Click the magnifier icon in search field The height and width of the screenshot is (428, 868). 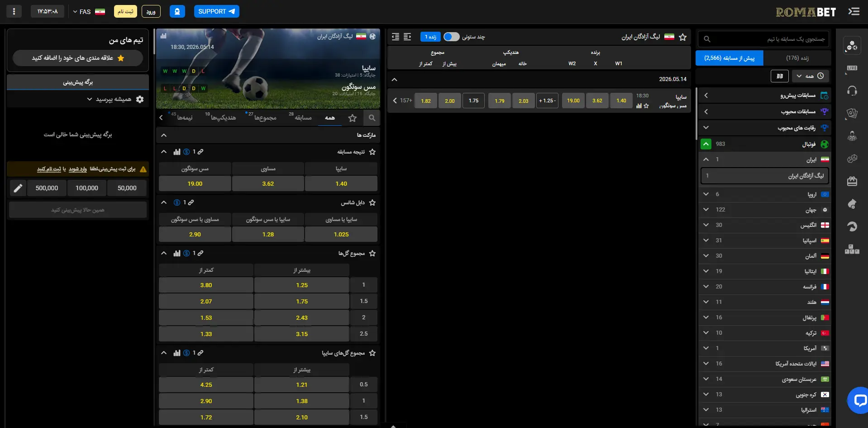click(707, 39)
